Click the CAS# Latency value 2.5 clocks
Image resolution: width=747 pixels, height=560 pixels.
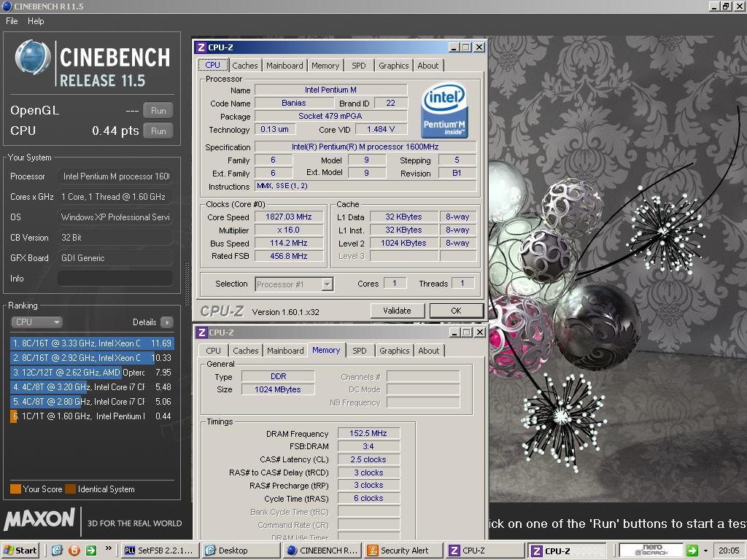tap(368, 459)
